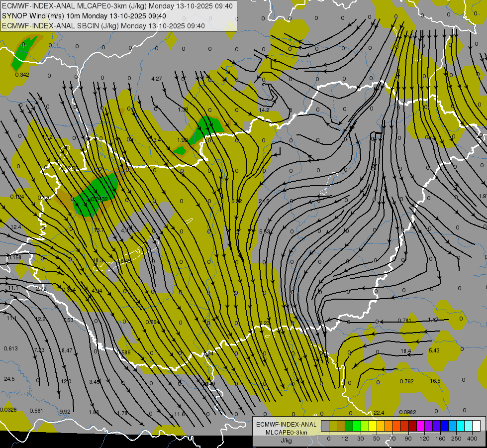Select the pure yellow legend swatch
Screen dimensions: 487x448
coord(373,426)
